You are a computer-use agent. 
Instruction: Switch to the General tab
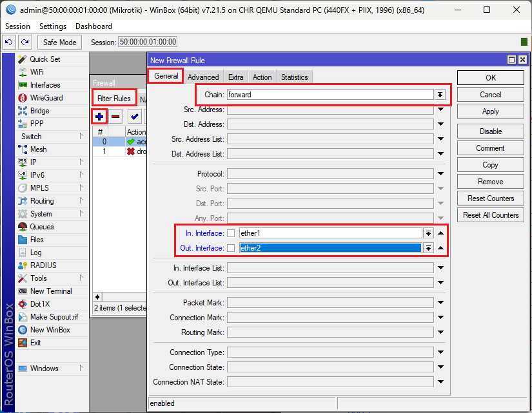pos(166,76)
